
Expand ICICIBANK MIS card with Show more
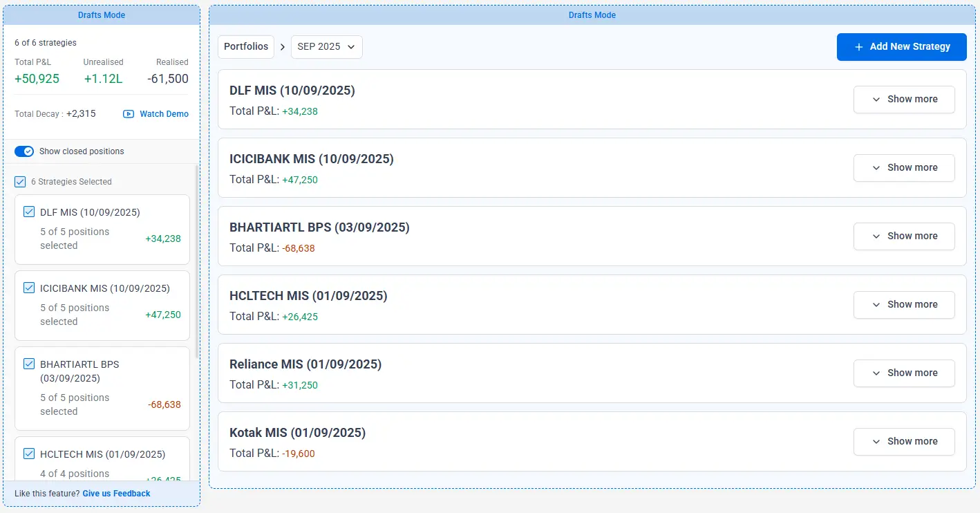pyautogui.click(x=904, y=168)
